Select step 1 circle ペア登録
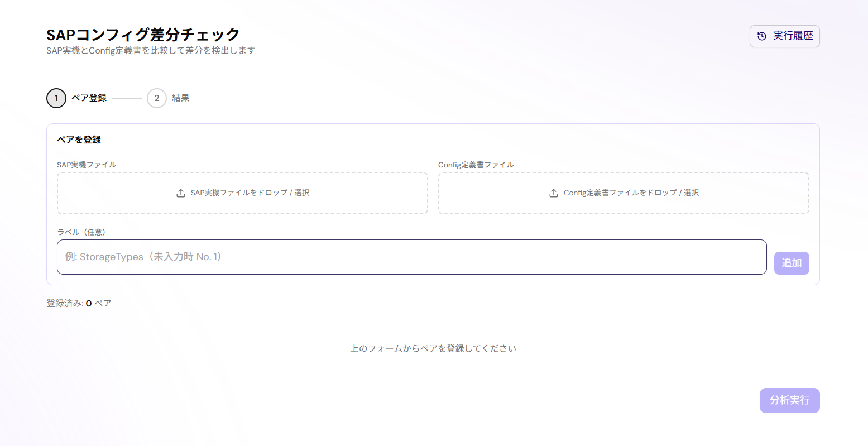Screen dimensions: 868x446 point(56,98)
